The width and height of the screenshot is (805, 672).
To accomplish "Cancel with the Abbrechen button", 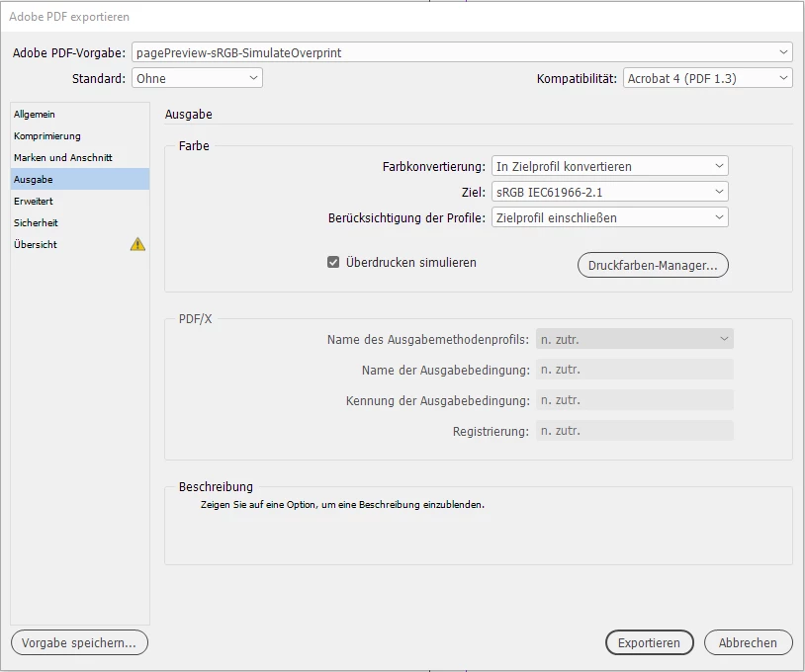I will point(748,642).
